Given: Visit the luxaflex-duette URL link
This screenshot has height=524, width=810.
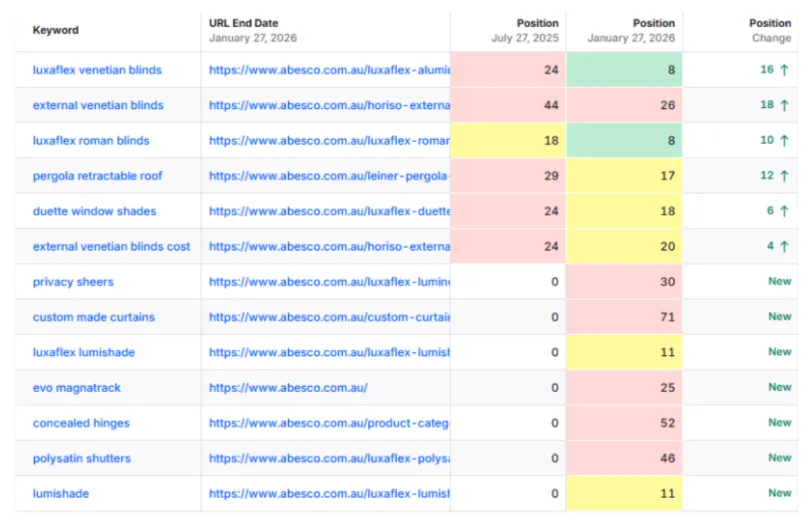Looking at the screenshot, I should point(329,211).
